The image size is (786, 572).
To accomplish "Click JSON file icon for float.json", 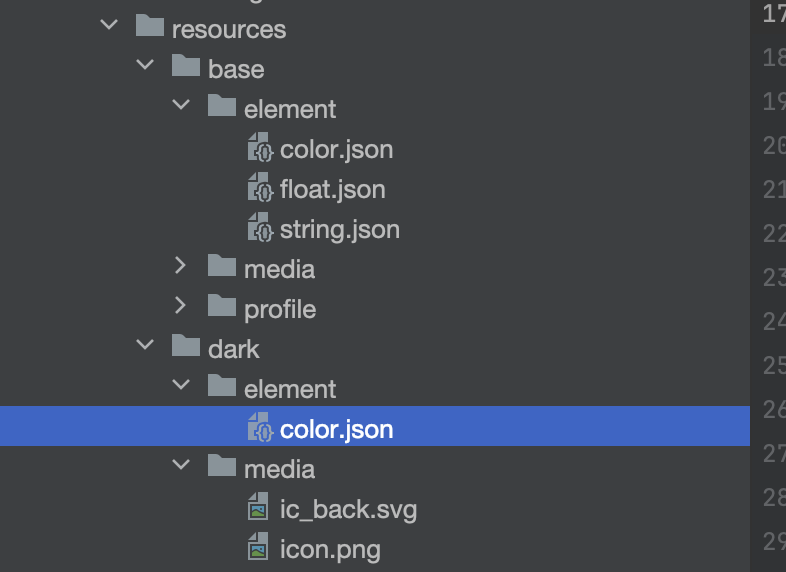I will 260,188.
